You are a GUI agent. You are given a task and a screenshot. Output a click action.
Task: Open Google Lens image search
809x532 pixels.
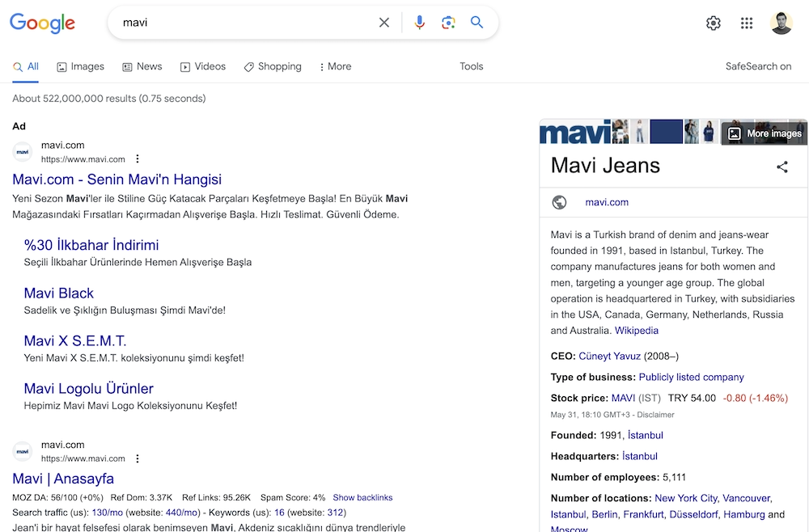tap(448, 23)
